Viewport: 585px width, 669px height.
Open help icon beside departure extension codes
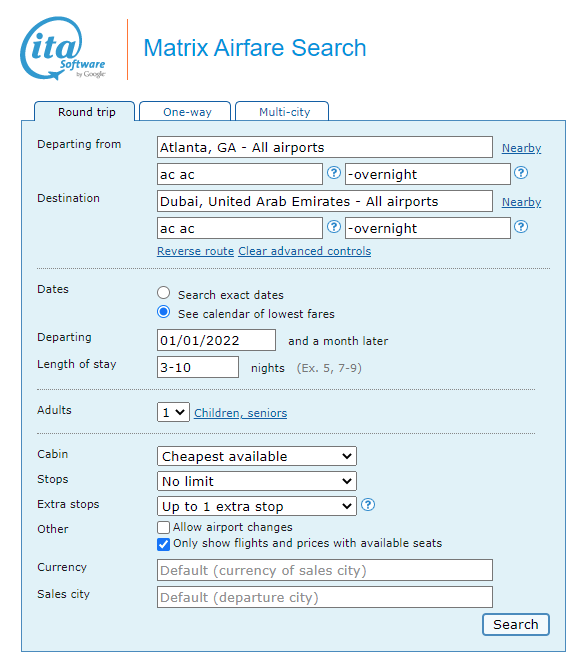coord(521,173)
